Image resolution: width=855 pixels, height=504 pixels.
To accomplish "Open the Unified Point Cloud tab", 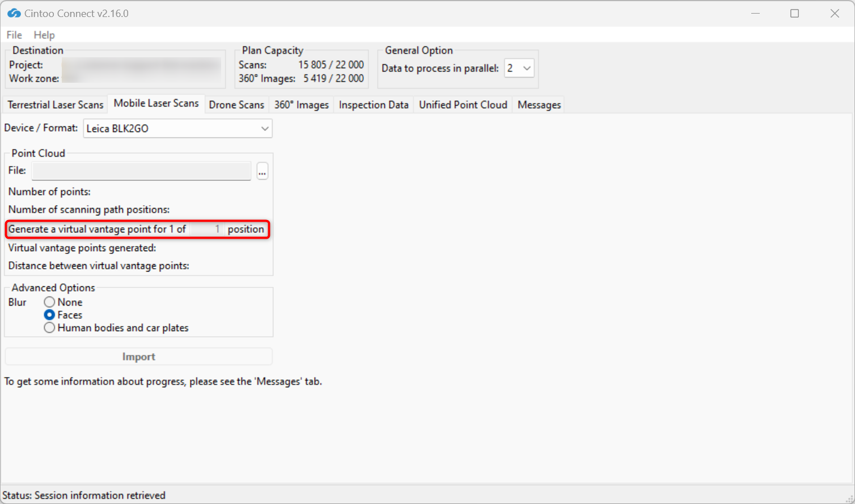I will pos(463,105).
